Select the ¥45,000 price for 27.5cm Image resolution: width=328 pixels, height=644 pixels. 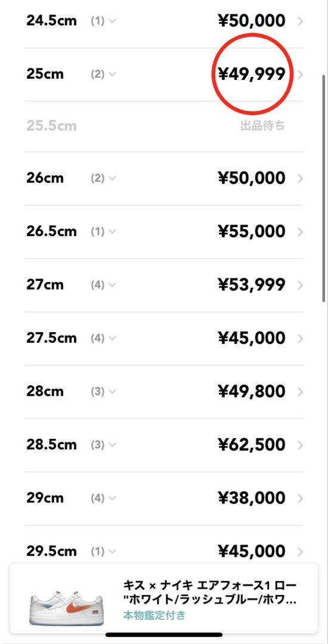[x=251, y=338]
